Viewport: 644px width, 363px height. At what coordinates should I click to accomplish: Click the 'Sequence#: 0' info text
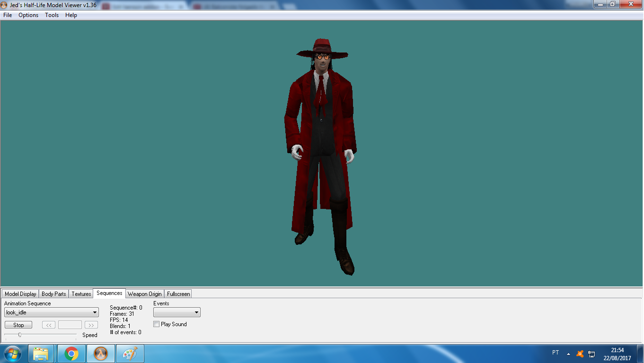126,308
